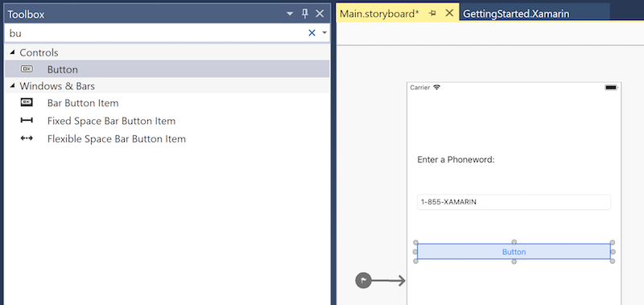Click the Flexible Space Bar Button Item icon

27,138
